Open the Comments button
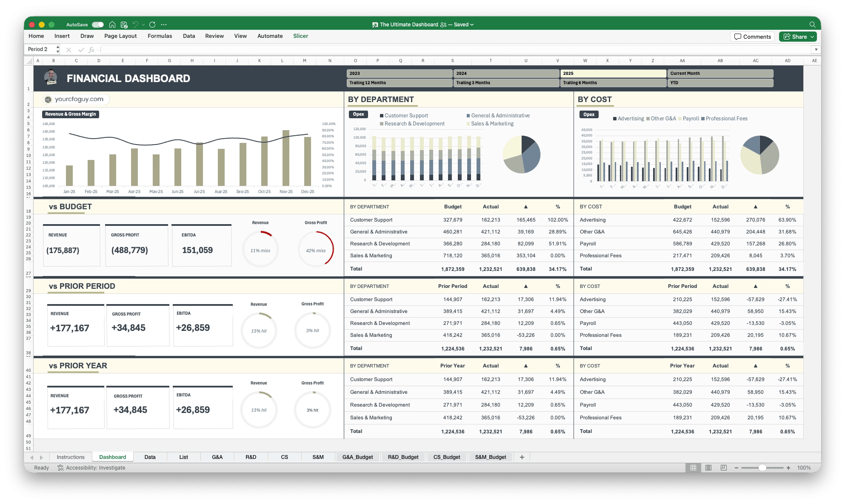The height and width of the screenshot is (504, 845). 753,37
